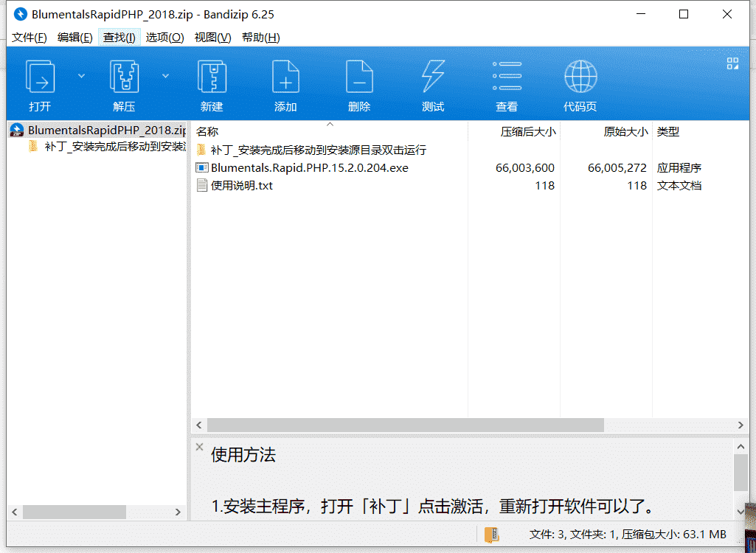This screenshot has width=756, height=553.
Task: Sort by the 名称 column header
Action: (329, 131)
